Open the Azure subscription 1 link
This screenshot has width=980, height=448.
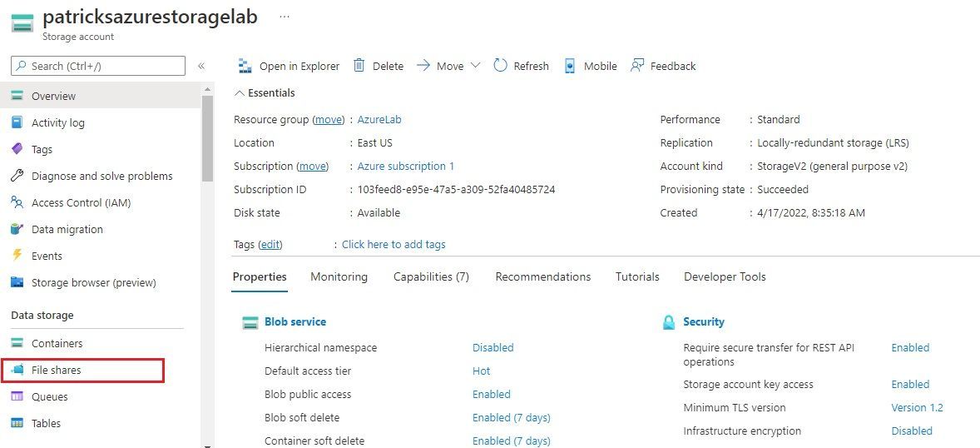(406, 167)
